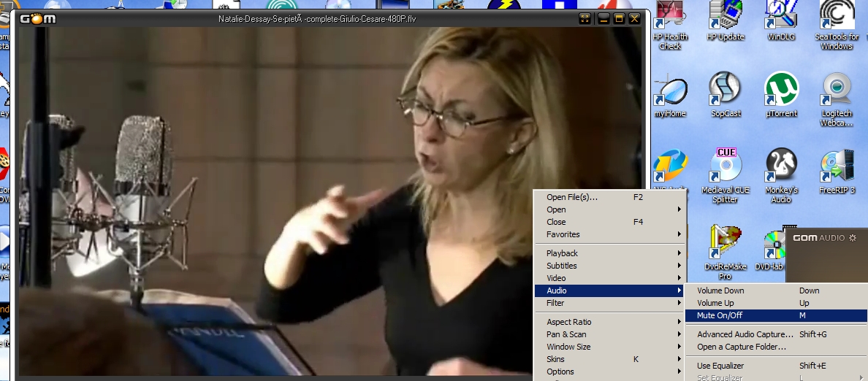This screenshot has width=868, height=381.
Task: Expand the Pan & Scan submenu
Action: point(609,334)
